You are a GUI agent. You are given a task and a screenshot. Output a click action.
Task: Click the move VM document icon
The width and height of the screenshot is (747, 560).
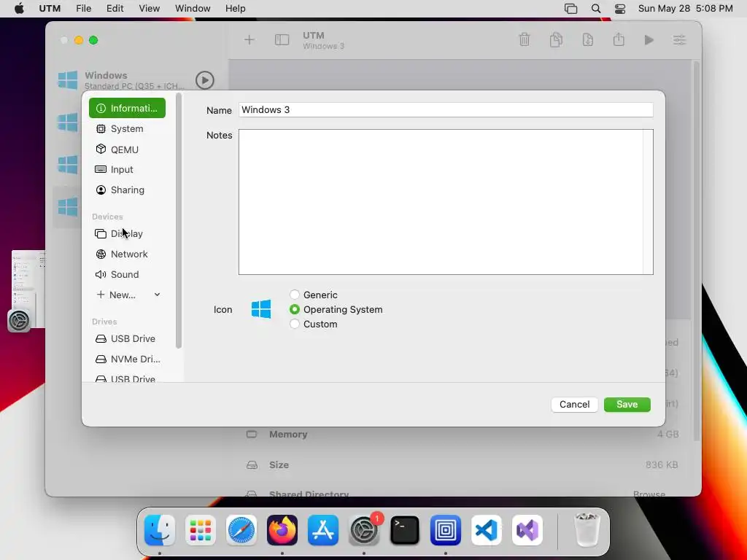click(588, 39)
